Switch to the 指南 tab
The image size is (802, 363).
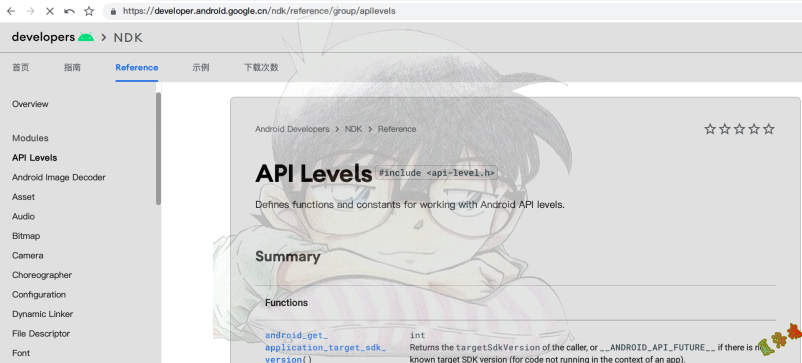pyautogui.click(x=72, y=67)
